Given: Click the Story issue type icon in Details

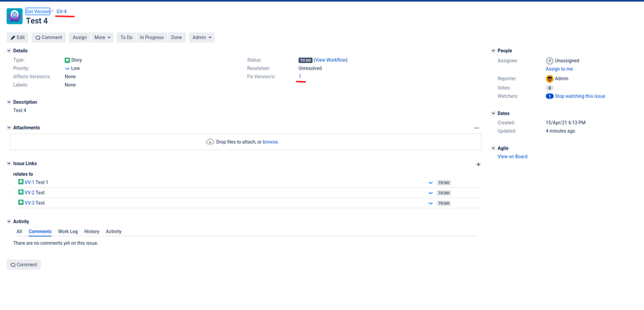Looking at the screenshot, I should pos(67,60).
